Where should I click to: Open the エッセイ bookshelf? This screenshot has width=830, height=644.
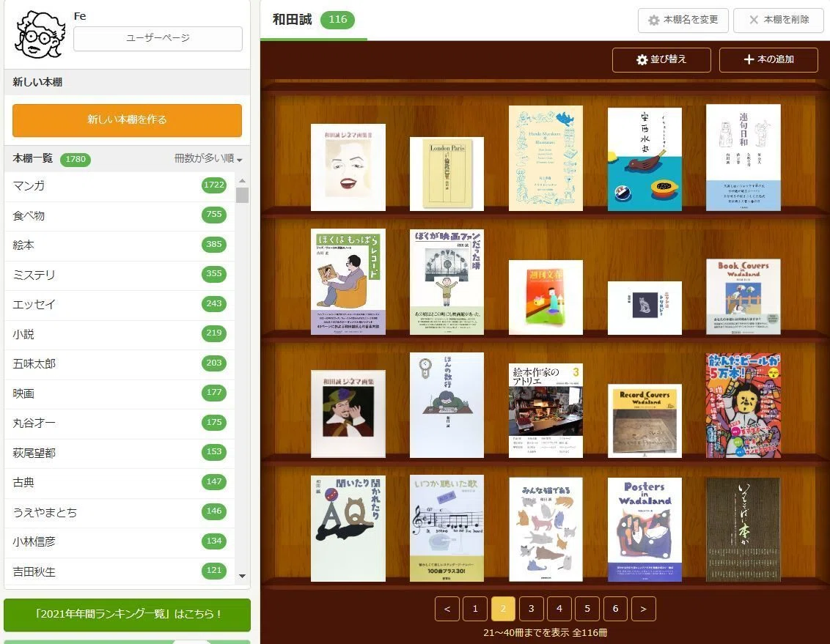click(x=120, y=304)
